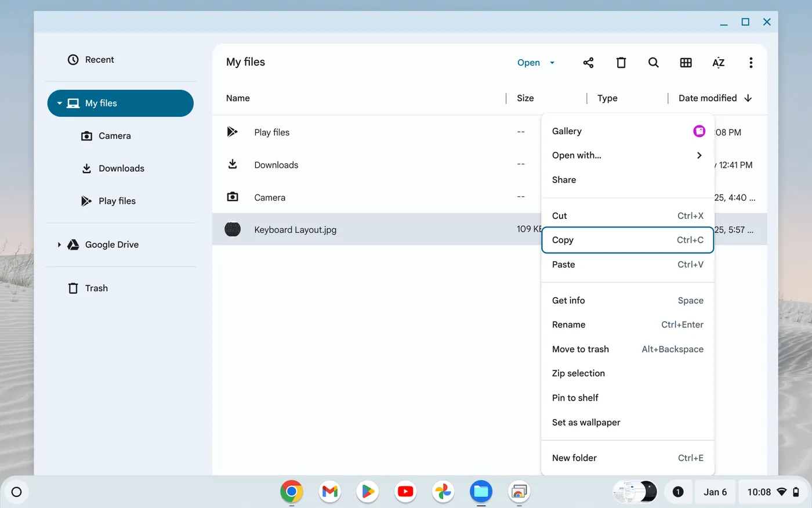
Task: Switch to thumbnail grid view
Action: (686, 63)
